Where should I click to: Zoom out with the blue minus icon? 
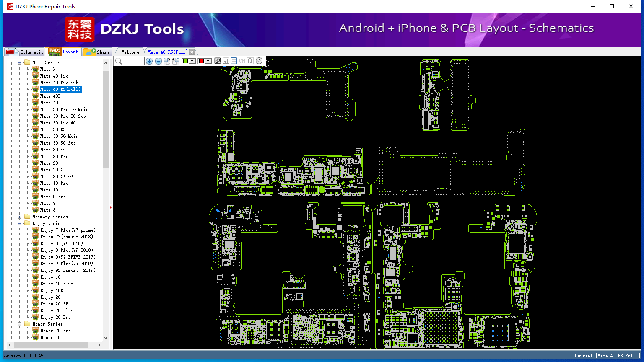158,61
